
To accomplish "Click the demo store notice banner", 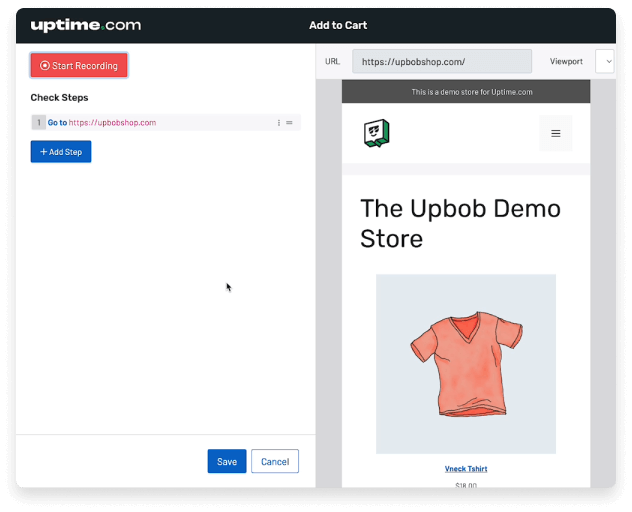I will coord(465,92).
